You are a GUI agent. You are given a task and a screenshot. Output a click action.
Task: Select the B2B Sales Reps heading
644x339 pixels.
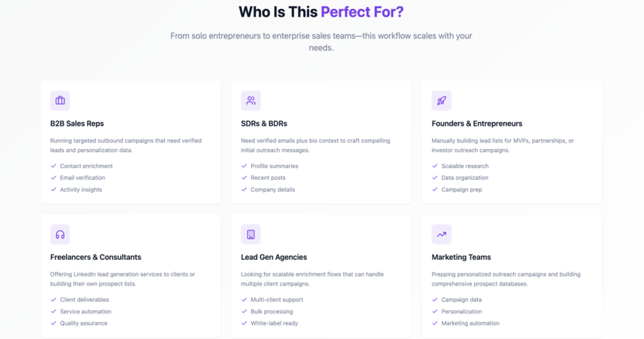(77, 124)
